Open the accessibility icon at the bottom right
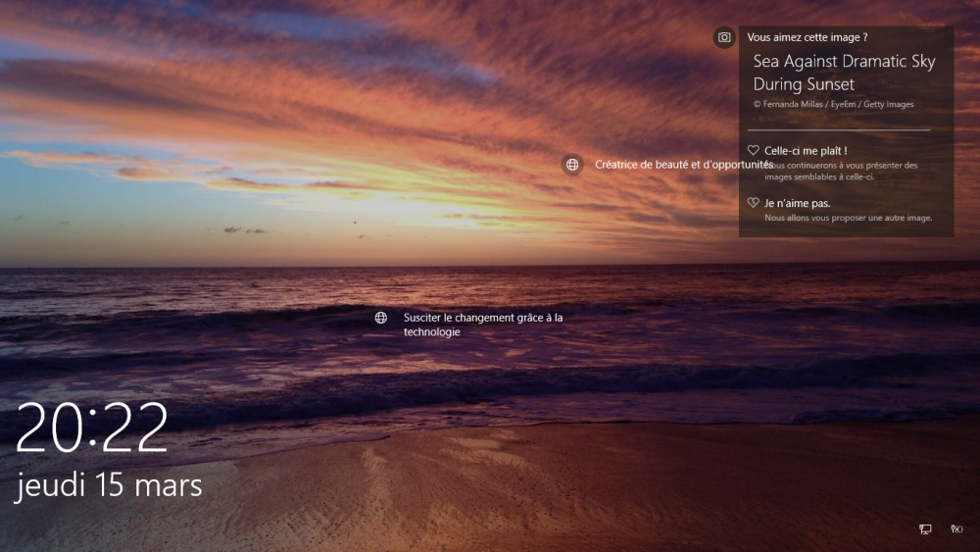 tap(956, 528)
